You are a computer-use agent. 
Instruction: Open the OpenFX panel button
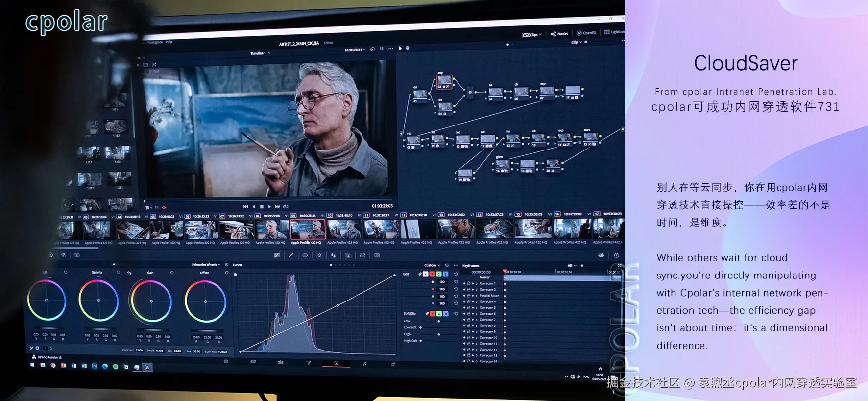(x=586, y=33)
